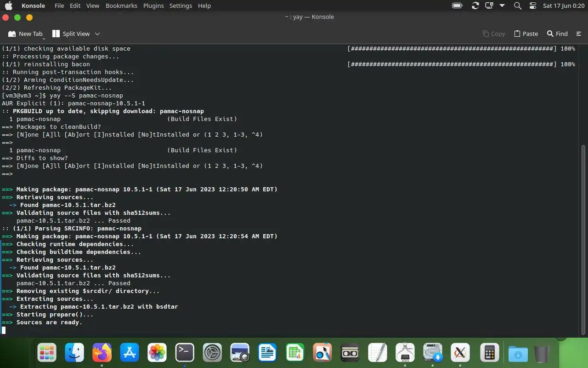Screen dimensions: 588x368
Task: Click the 'yay --S pamac-nosnap' command text
Action: pos(86,95)
